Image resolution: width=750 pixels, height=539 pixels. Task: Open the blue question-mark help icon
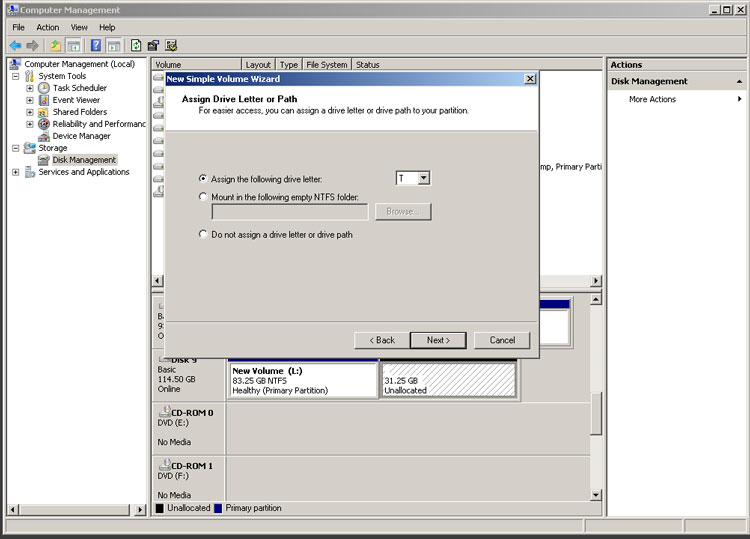96,45
